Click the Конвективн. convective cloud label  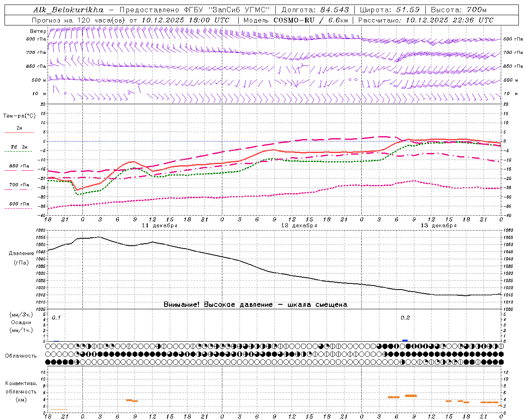click(x=21, y=383)
